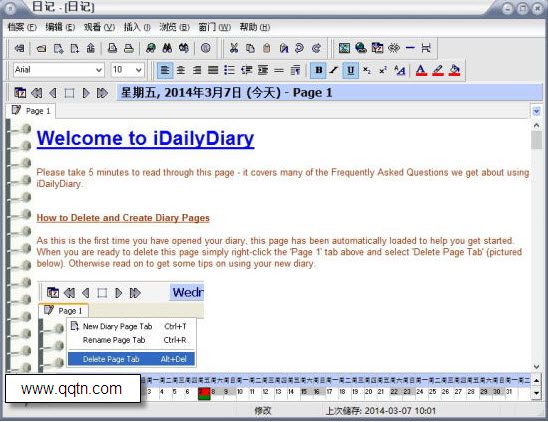The image size is (548, 422).
Task: Click the upward arrow export icon in the top toolbar
Action: [x=91, y=48]
